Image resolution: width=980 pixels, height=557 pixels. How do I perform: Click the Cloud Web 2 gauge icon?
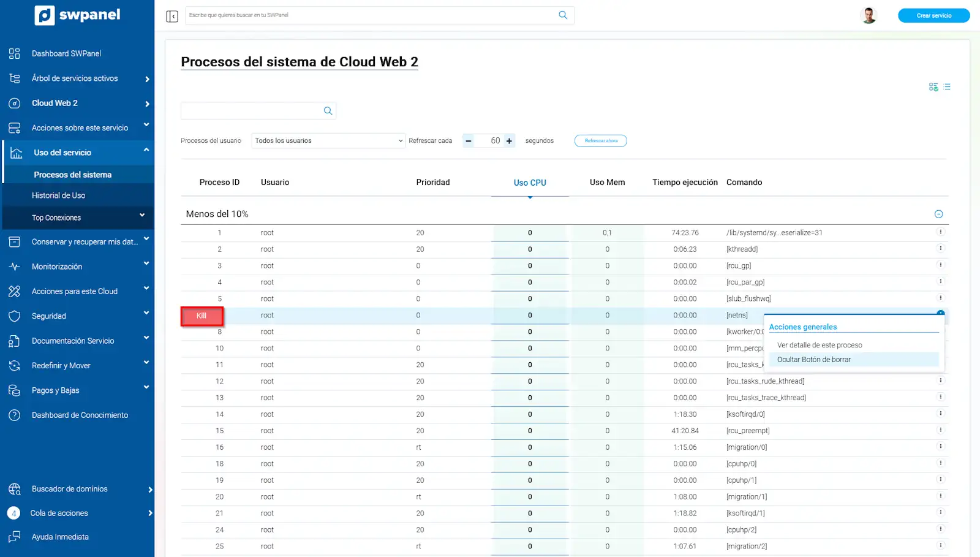15,103
